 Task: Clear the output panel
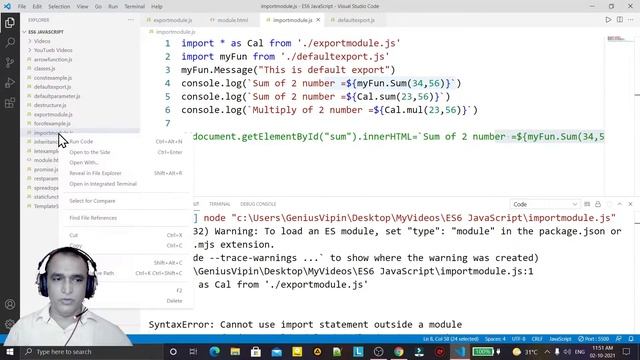587,204
